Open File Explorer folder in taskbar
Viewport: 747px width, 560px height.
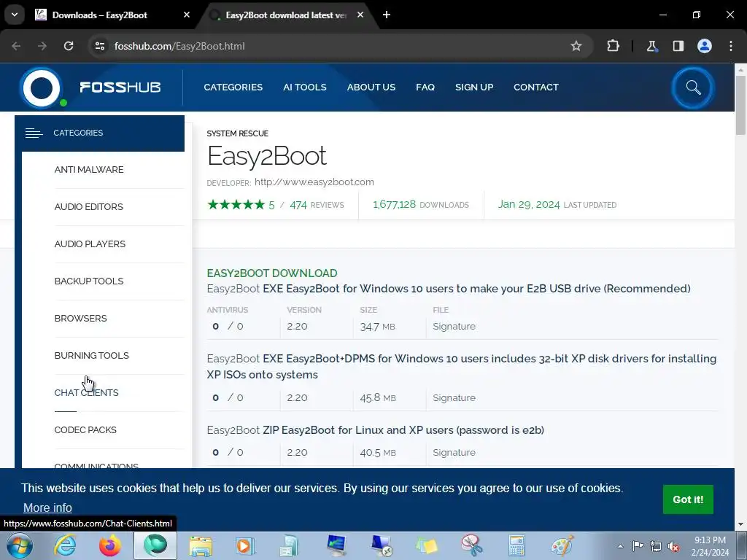[201, 545]
